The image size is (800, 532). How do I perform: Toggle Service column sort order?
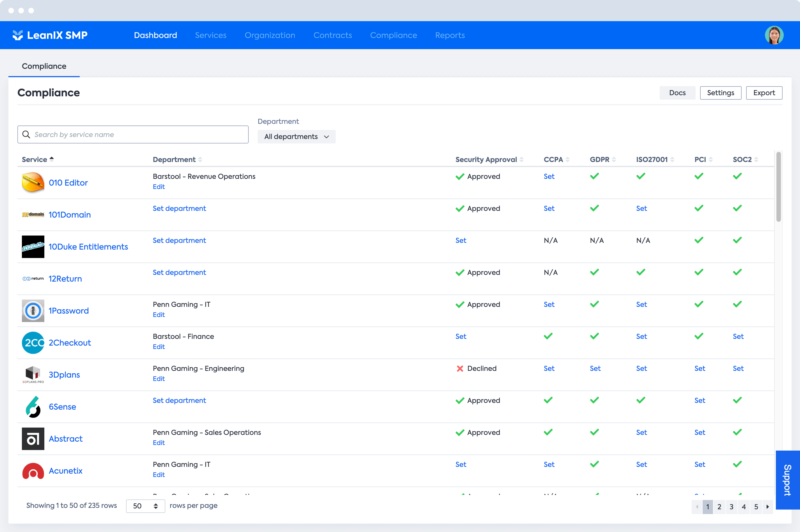[38, 159]
